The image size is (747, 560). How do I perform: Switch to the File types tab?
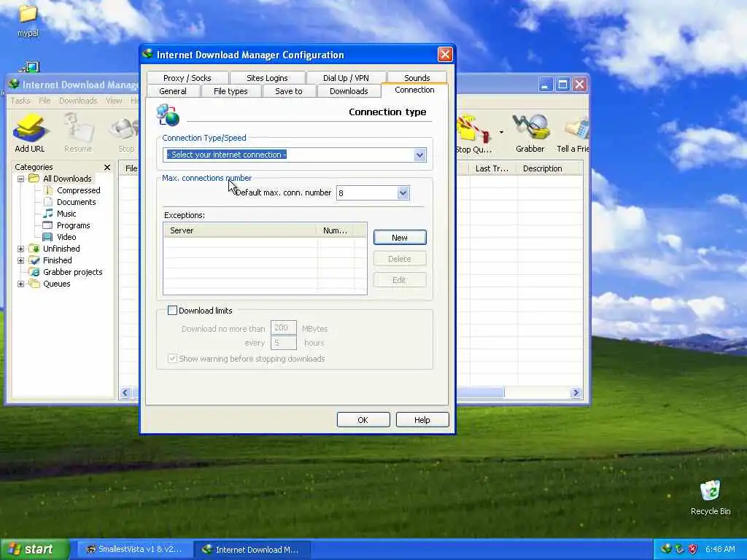point(231,91)
